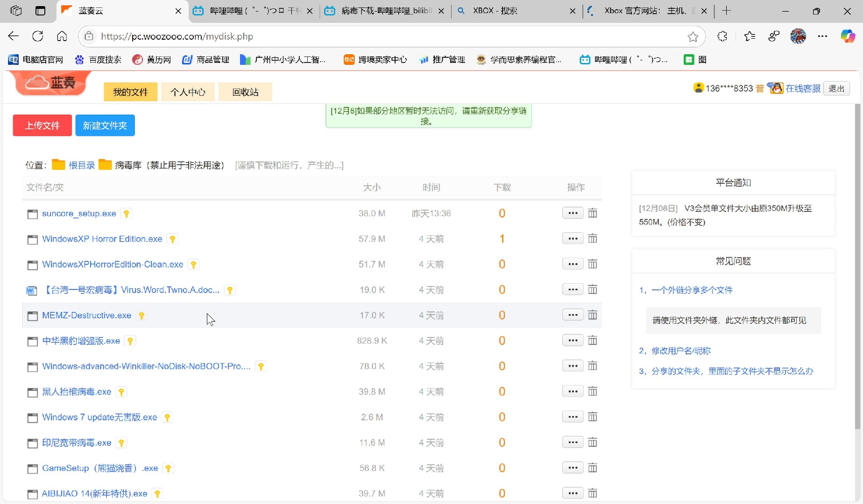The height and width of the screenshot is (504, 863).
Task: Click key icon next to 中华黑豹增强版.exe
Action: (130, 341)
